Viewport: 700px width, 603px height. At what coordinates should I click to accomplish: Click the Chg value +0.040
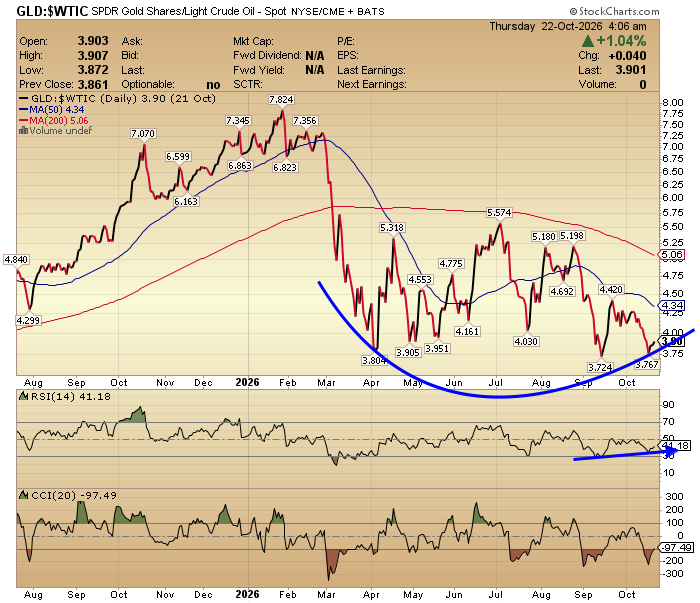[x=627, y=56]
